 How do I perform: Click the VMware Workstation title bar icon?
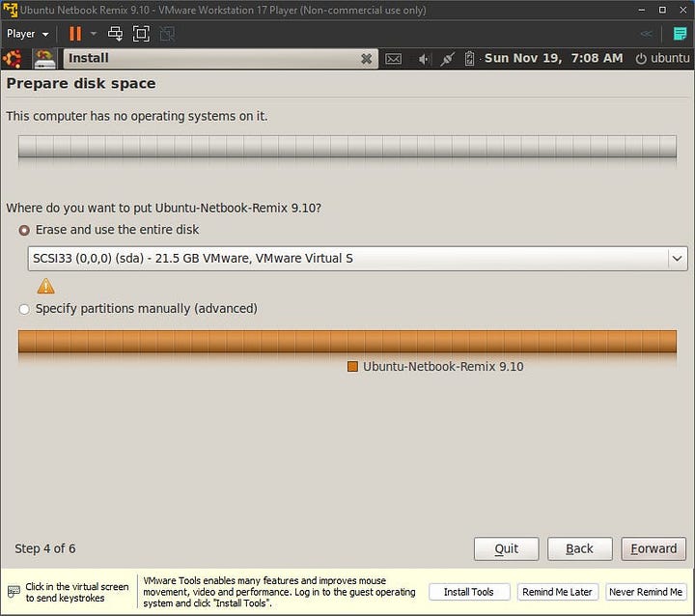[10, 10]
